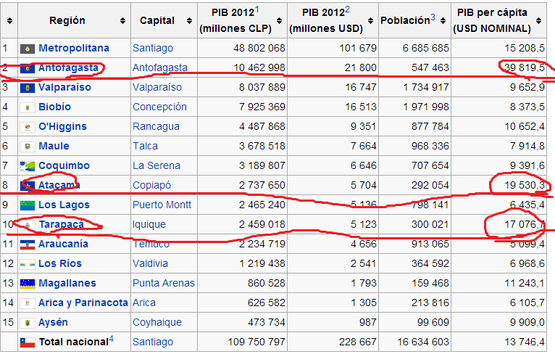Follow the Coyhaique capital link
555x362 pixels.
tap(157, 322)
